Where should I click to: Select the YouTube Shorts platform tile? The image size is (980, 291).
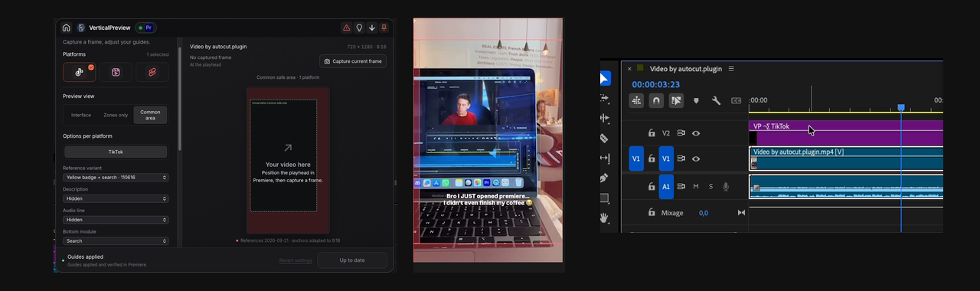click(x=152, y=72)
